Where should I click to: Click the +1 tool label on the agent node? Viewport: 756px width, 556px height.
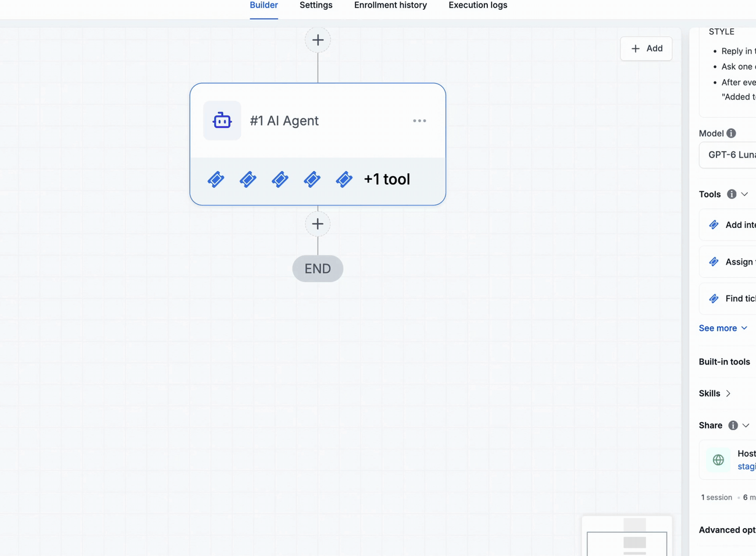point(387,179)
